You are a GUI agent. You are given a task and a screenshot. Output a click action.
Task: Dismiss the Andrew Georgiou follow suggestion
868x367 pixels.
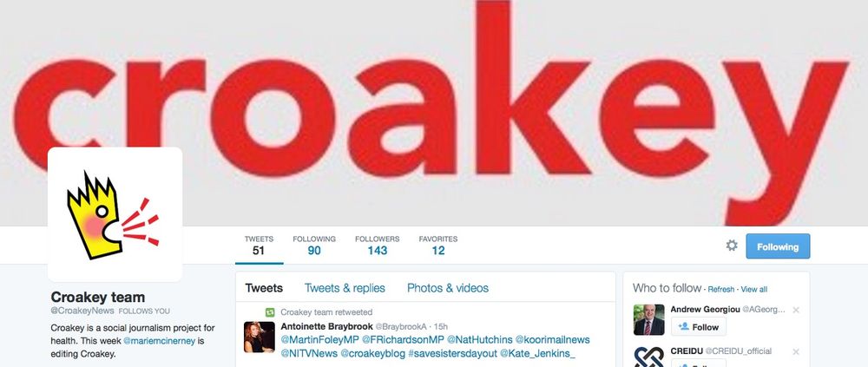(x=795, y=311)
